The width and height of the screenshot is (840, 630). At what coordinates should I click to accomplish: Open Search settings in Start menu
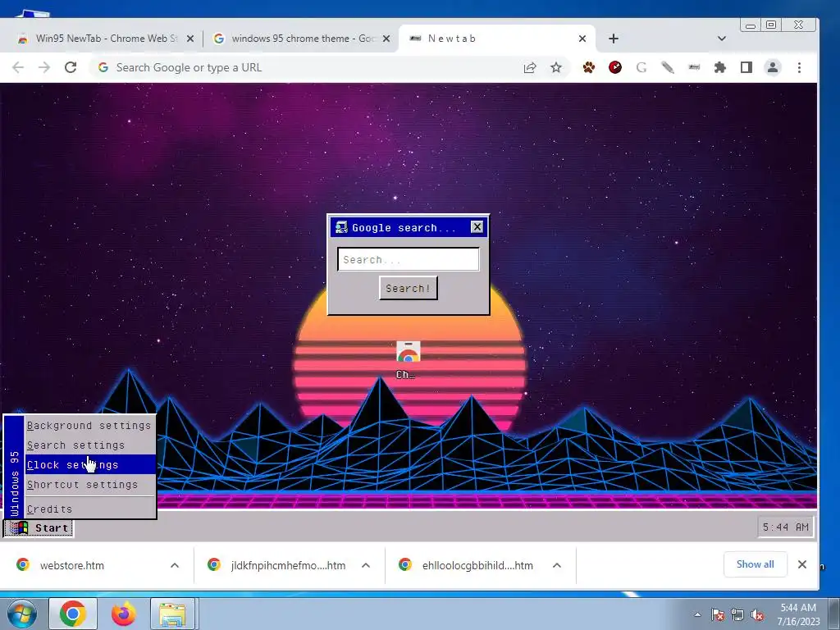tap(90, 445)
